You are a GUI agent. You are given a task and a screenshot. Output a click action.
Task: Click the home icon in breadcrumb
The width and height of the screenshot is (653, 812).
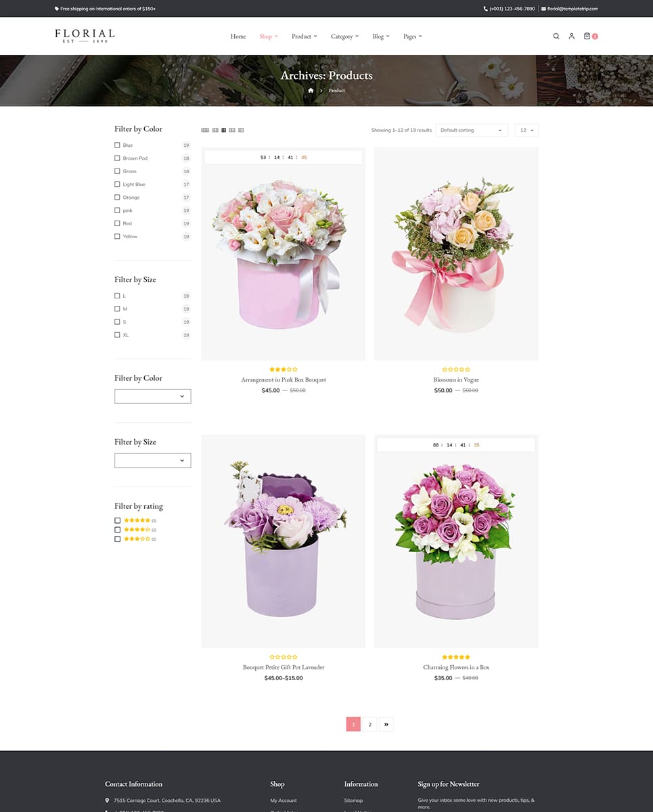pos(311,91)
